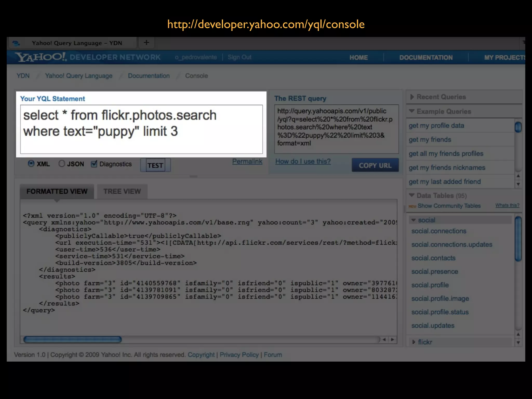Open the Permalink link

(247, 161)
